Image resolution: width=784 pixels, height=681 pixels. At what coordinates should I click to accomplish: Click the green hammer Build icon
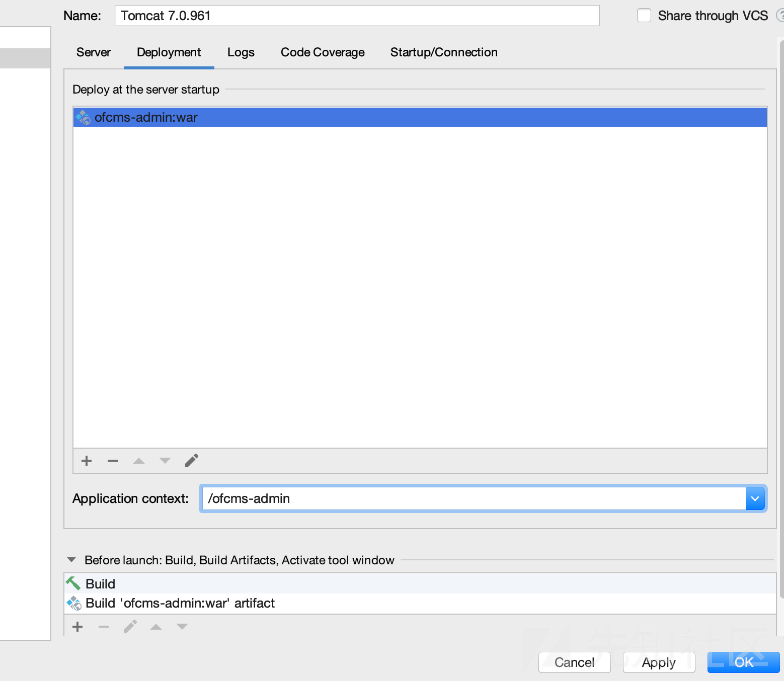point(73,583)
